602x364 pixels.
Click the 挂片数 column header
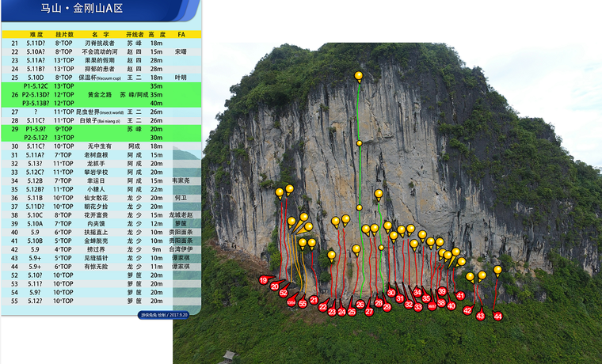point(64,35)
